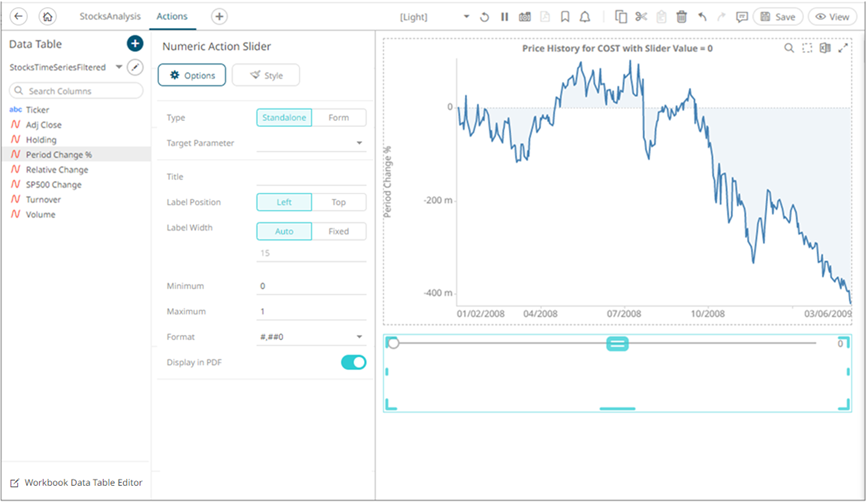Set Label Position to Top
867x503 pixels.
click(339, 202)
